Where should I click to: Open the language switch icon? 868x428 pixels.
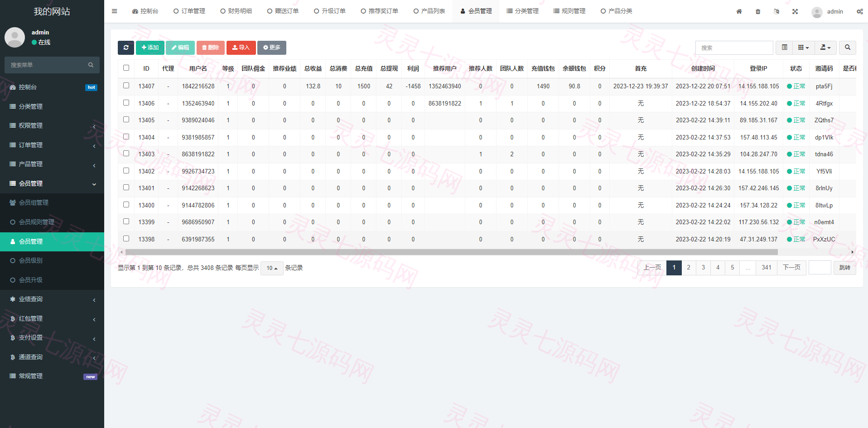(776, 11)
